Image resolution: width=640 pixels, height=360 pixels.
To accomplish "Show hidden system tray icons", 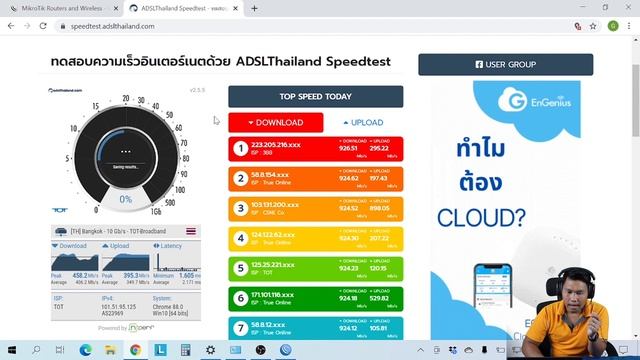I will pyautogui.click(x=420, y=350).
